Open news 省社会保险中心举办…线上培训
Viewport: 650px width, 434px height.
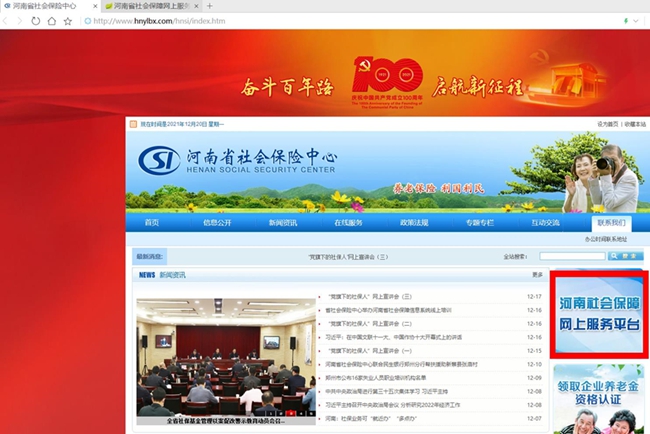point(388,310)
